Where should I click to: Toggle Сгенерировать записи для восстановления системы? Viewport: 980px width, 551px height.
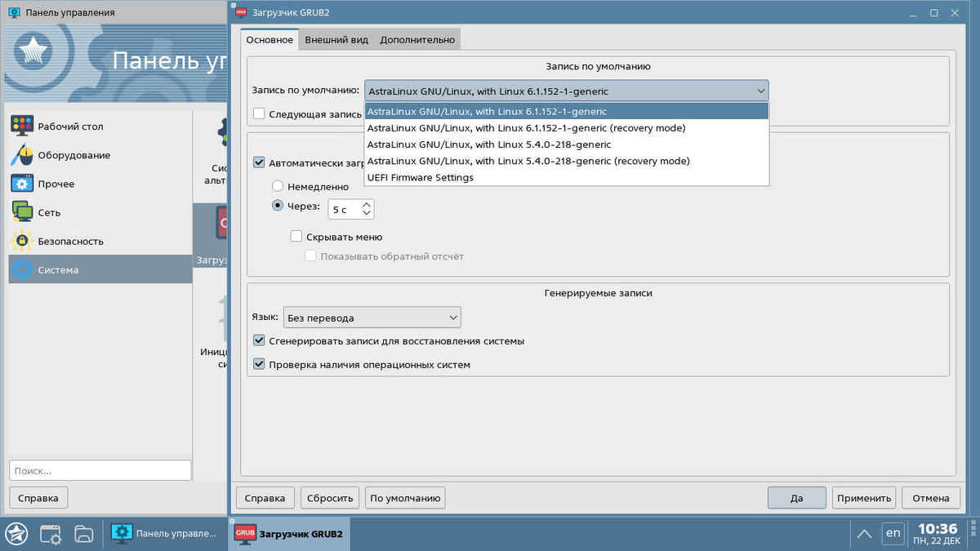pos(259,340)
